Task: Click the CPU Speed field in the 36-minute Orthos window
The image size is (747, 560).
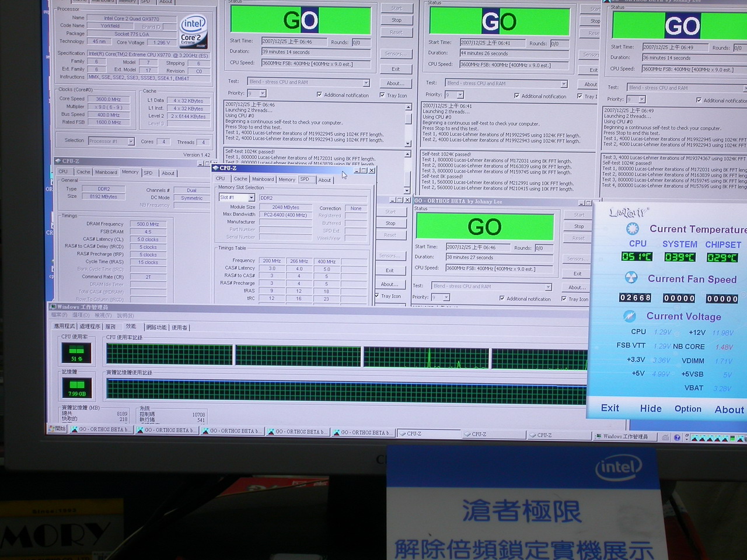Action: pyautogui.click(x=694, y=69)
